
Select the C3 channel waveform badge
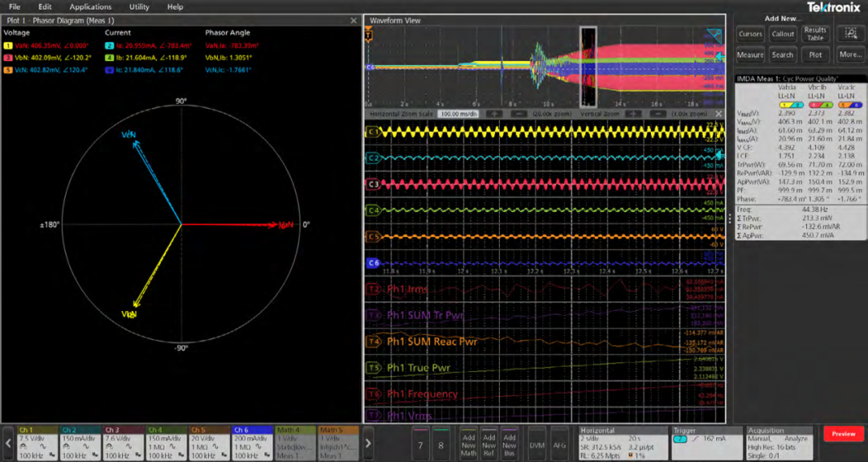[x=373, y=184]
